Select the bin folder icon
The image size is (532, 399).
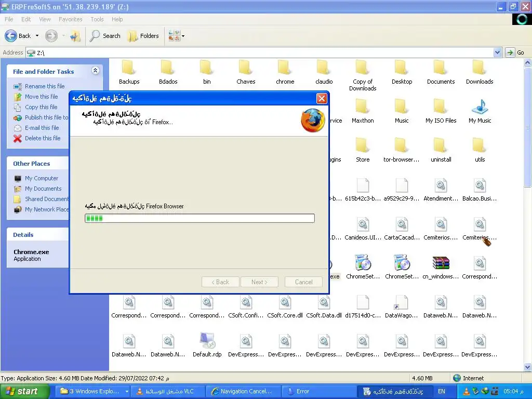coord(207,68)
